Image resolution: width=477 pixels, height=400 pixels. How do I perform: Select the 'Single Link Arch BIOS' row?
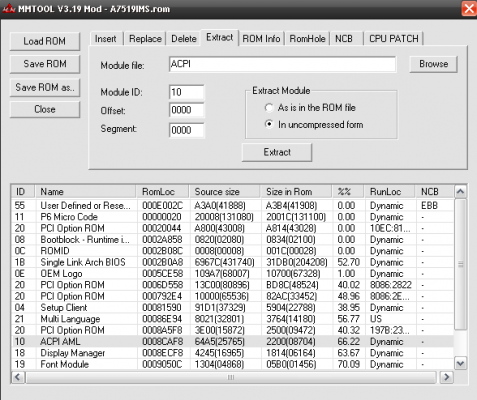(x=233, y=262)
